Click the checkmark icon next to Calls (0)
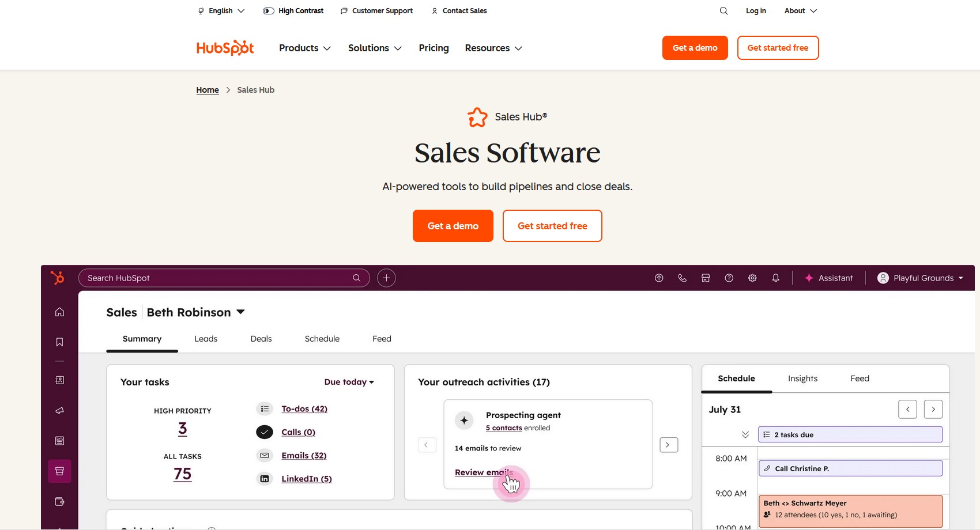Image resolution: width=980 pixels, height=530 pixels. (x=265, y=432)
